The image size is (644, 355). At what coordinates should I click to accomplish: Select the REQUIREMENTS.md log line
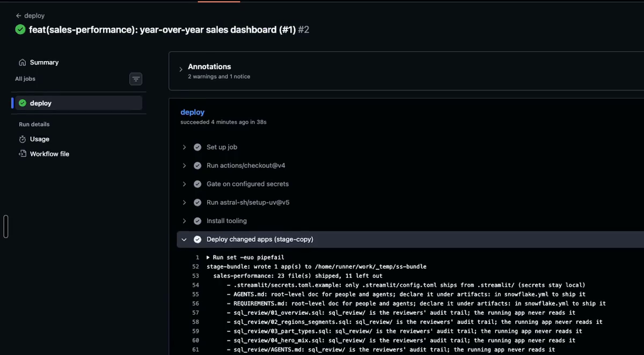point(416,304)
